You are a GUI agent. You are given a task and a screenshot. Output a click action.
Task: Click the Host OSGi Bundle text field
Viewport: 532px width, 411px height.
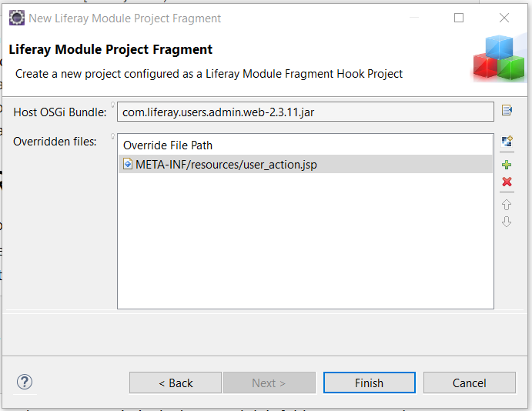pos(305,112)
